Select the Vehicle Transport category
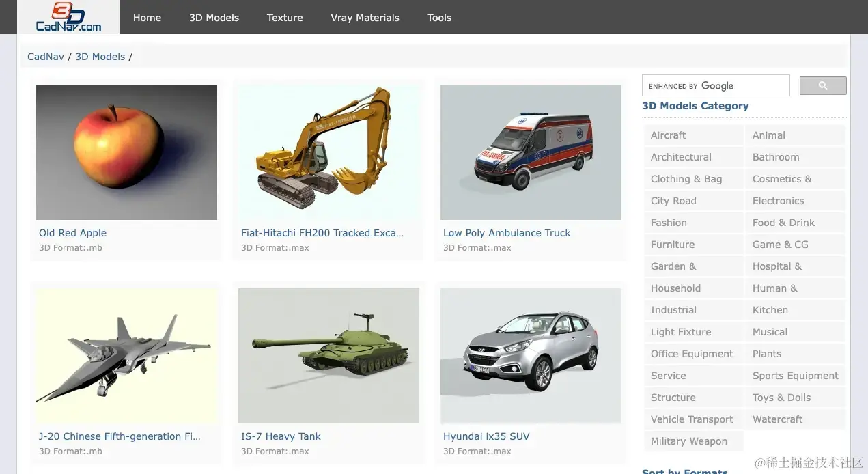868x474 pixels. coord(693,419)
